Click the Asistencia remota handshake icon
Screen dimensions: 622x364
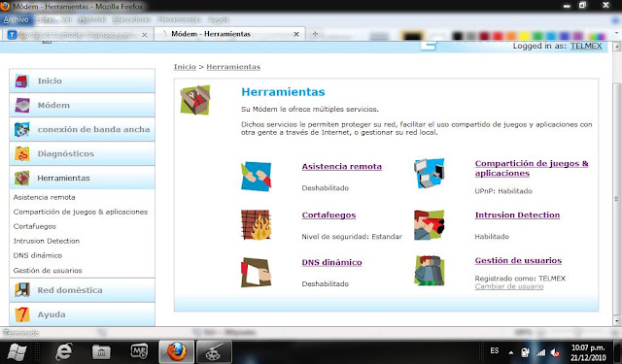point(256,177)
